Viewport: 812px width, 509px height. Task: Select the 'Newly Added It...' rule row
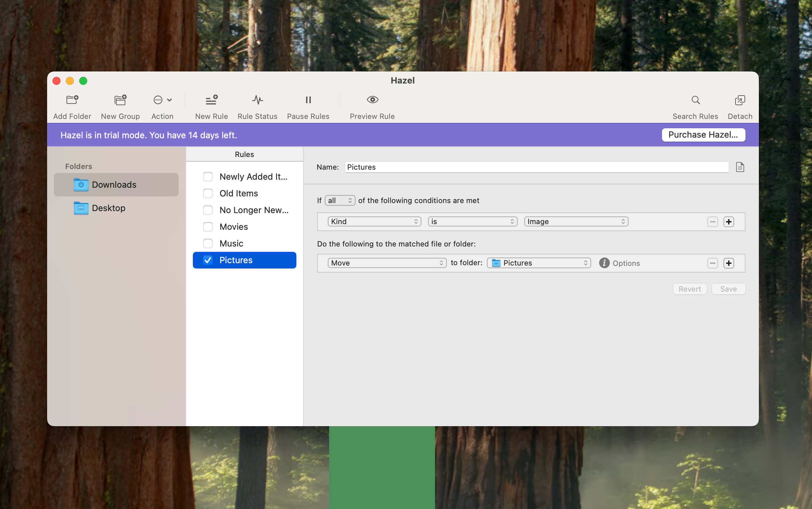(245, 177)
